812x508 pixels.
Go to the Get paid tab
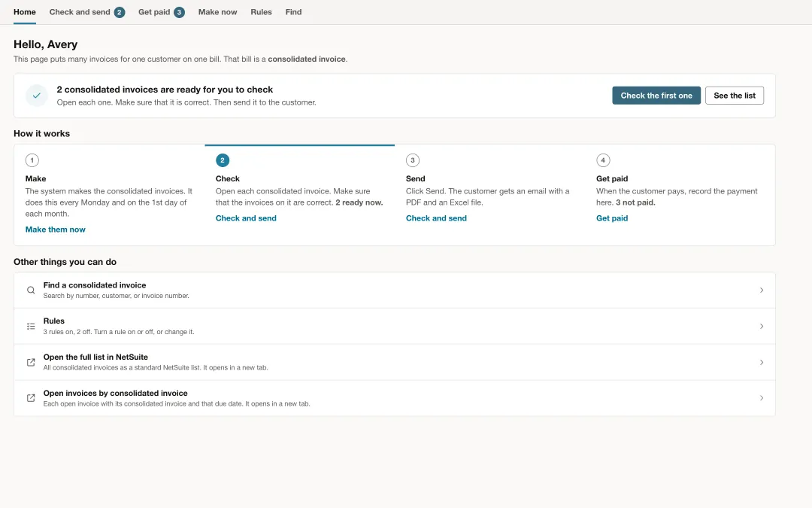tap(162, 12)
